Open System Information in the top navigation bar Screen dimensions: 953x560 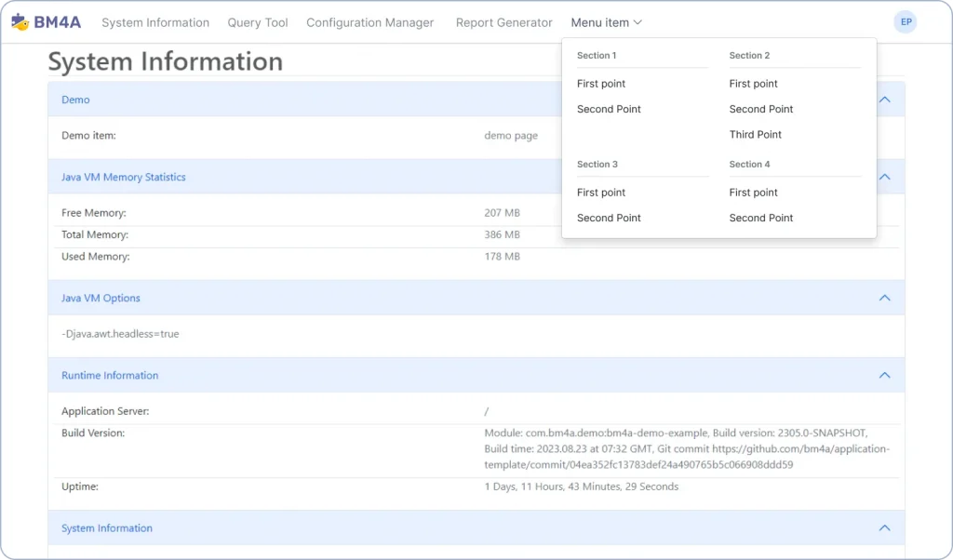(x=155, y=22)
